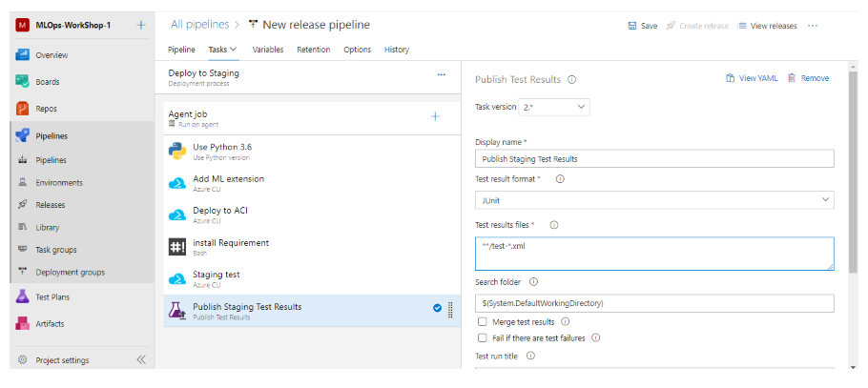Open the Retention tab
Image resolution: width=868 pixels, height=388 pixels.
(x=313, y=49)
